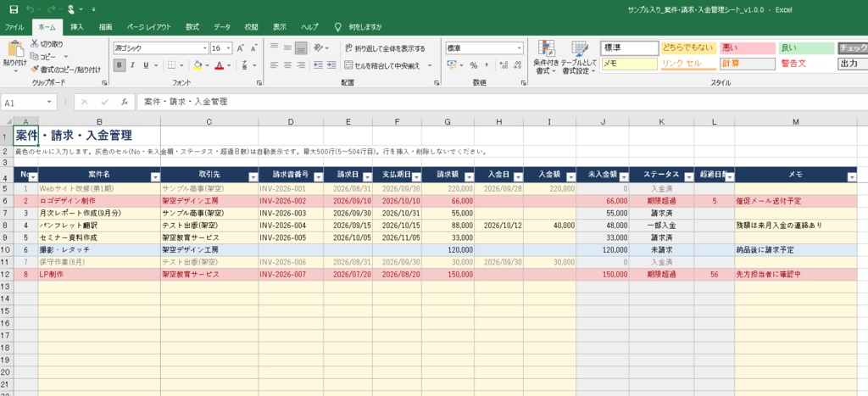This screenshot has width=868, height=396.
Task: Open the number format dropdown 標準
Action: click(520, 48)
